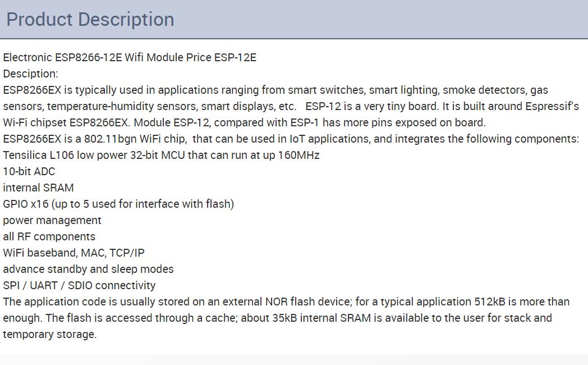588x365 pixels.
Task: Click the 'power management' list item
Action: tap(52, 220)
